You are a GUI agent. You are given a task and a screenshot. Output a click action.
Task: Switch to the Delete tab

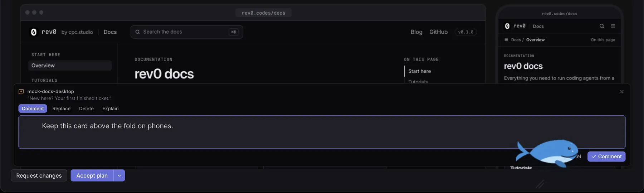point(86,108)
